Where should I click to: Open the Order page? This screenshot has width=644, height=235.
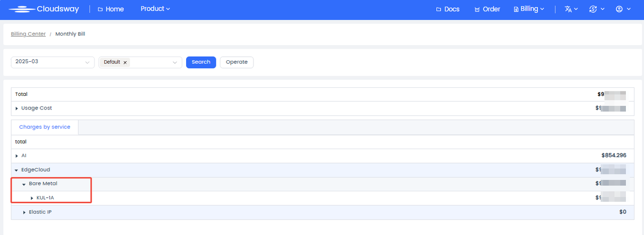487,9
